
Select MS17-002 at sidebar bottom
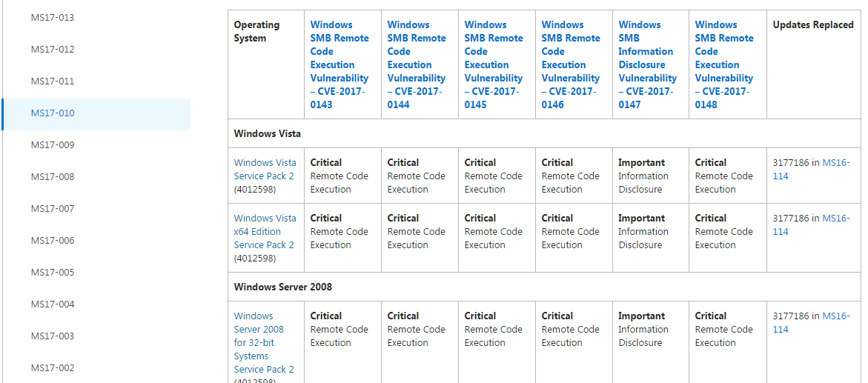tap(53, 368)
